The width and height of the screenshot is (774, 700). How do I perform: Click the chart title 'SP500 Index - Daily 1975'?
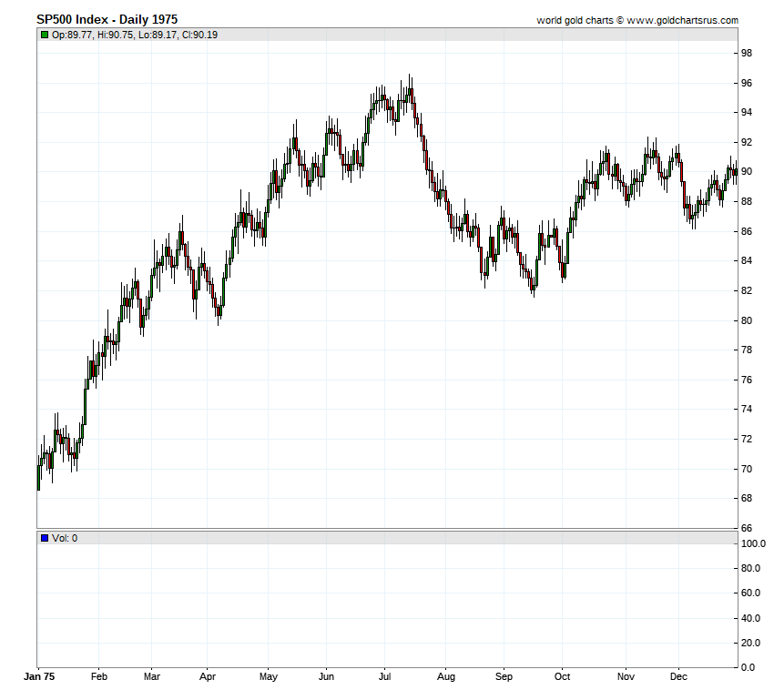[107, 20]
